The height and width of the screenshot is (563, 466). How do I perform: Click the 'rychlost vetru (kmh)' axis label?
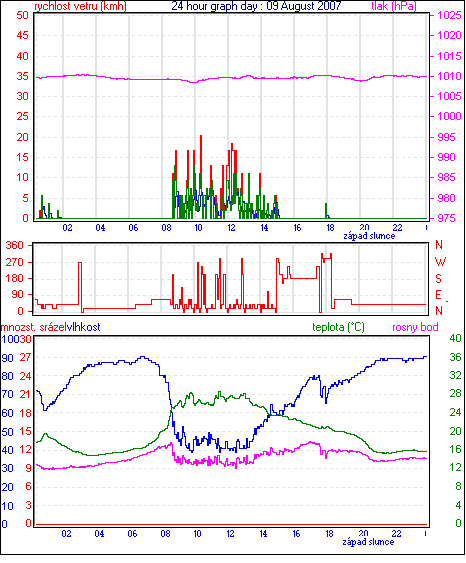[80, 6]
